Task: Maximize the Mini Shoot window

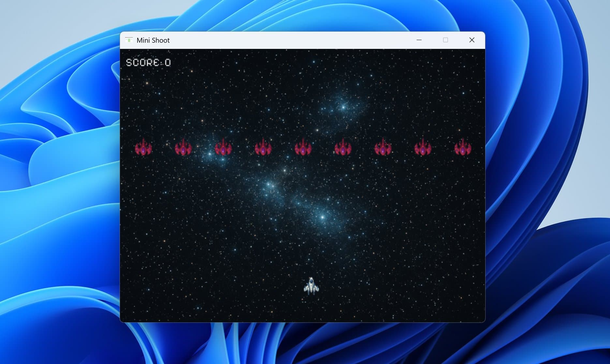Action: point(445,40)
